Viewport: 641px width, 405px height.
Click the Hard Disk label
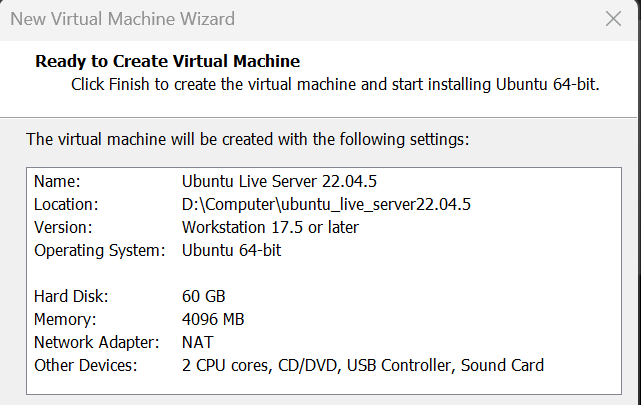tap(71, 297)
